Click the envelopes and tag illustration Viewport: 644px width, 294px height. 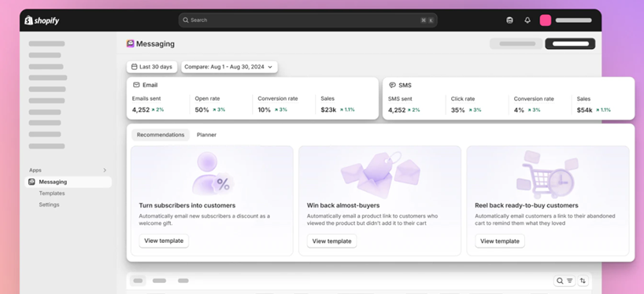(380, 175)
